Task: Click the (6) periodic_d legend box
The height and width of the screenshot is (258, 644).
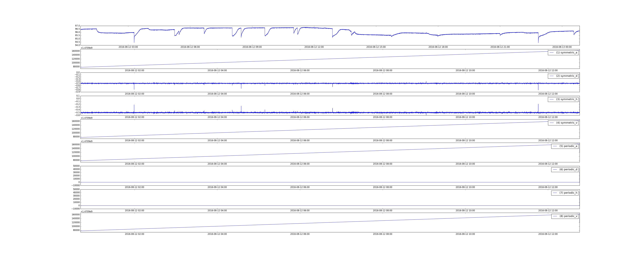Action: tap(565, 170)
